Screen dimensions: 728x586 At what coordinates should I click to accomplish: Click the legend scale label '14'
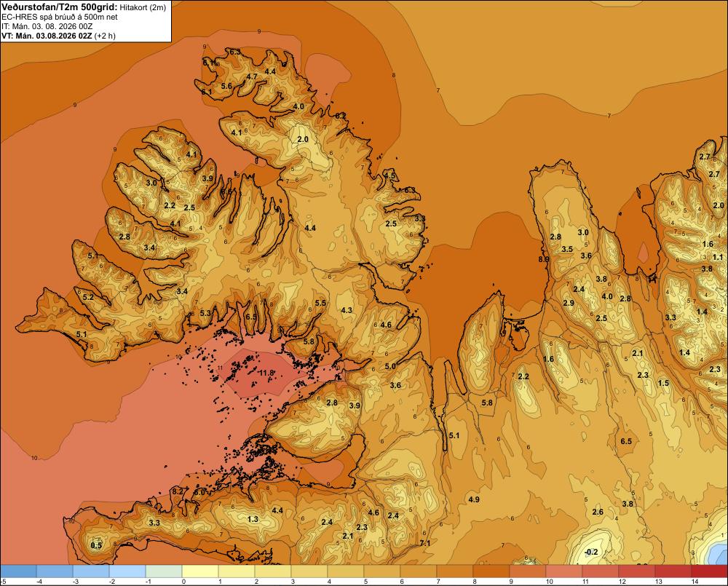[x=695, y=582]
